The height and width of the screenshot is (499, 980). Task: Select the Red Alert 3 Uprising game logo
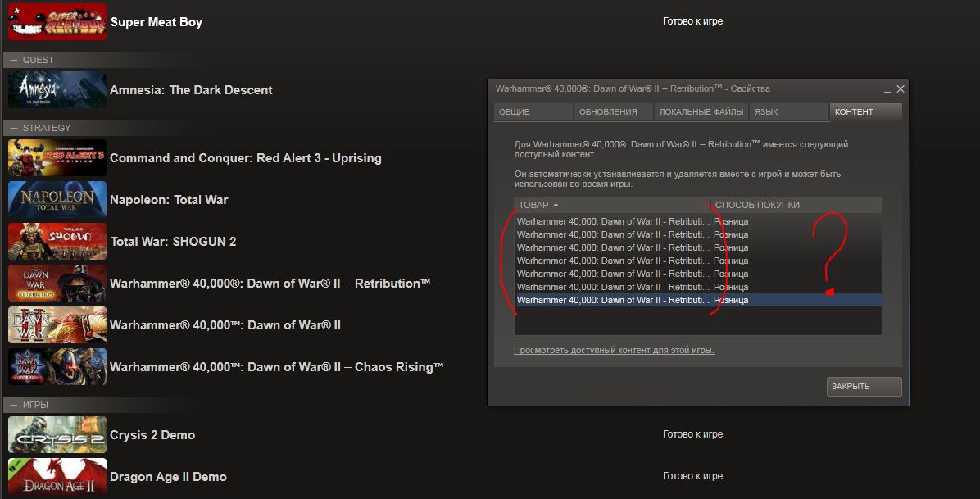point(57,157)
